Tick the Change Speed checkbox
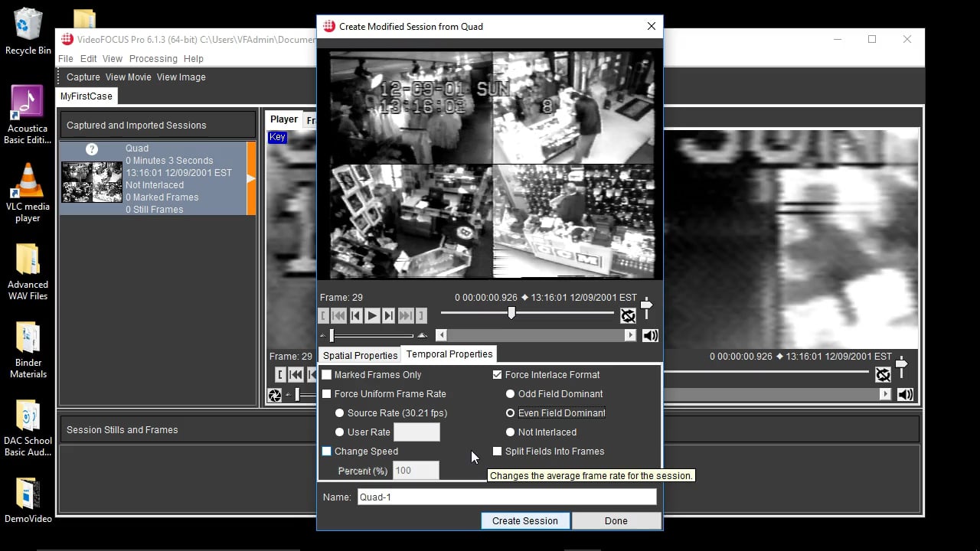The height and width of the screenshot is (551, 980). point(327,452)
